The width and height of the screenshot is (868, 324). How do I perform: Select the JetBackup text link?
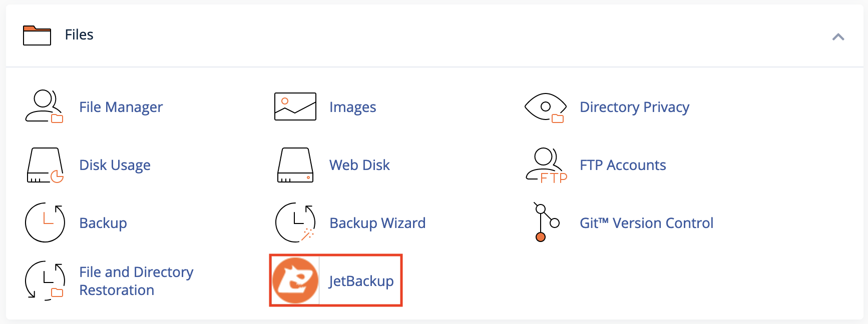pyautogui.click(x=361, y=281)
